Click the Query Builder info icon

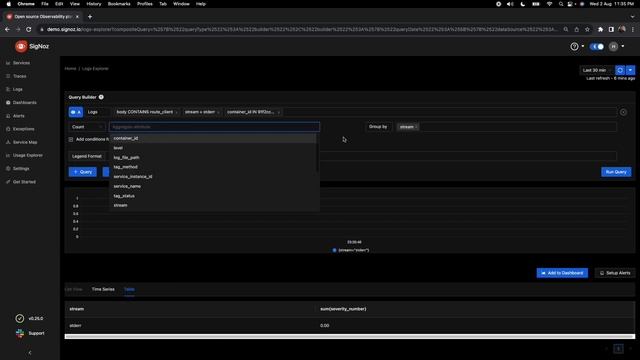point(101,97)
